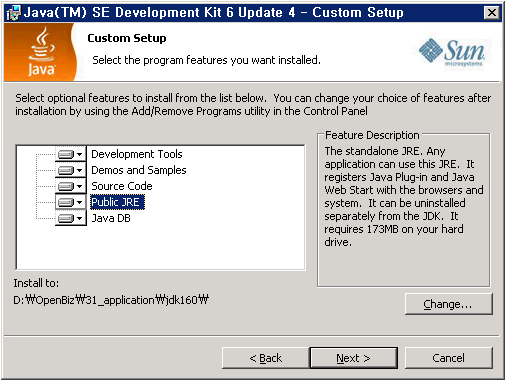Click the Java DB drive icon
The height and width of the screenshot is (381, 506).
pyautogui.click(x=66, y=218)
